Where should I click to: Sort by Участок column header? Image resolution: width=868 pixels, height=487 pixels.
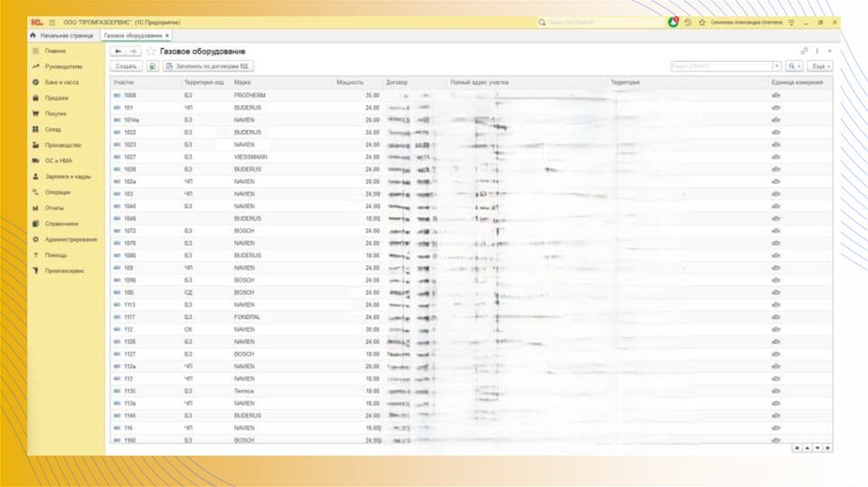124,82
